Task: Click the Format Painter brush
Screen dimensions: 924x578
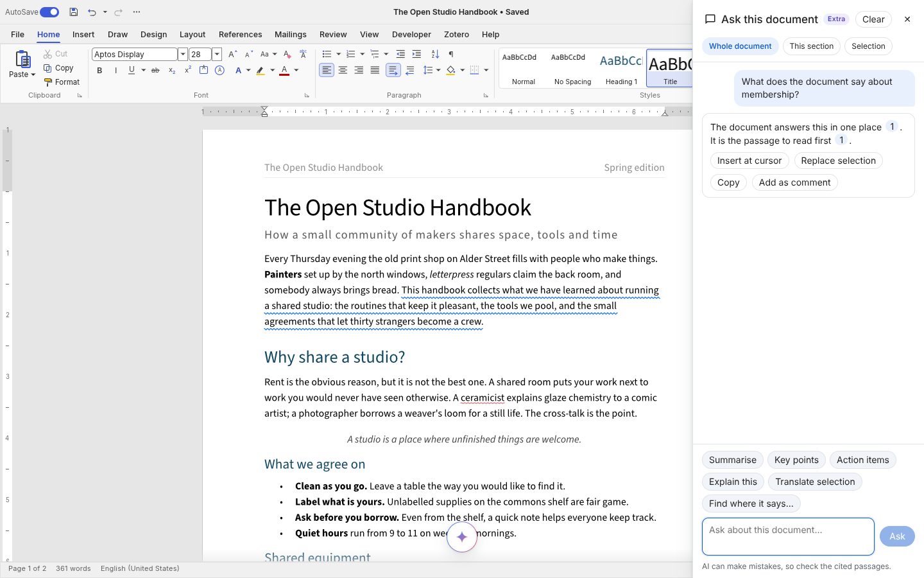Action: (48, 82)
